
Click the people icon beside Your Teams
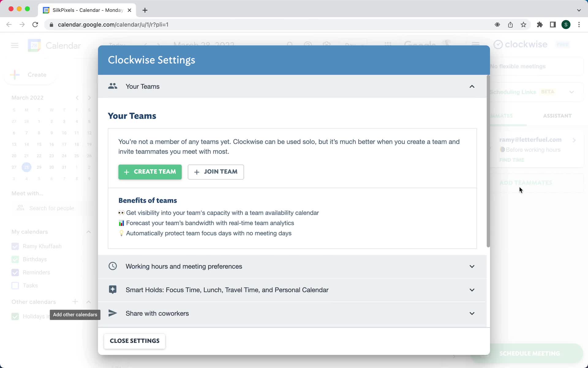[x=113, y=86]
